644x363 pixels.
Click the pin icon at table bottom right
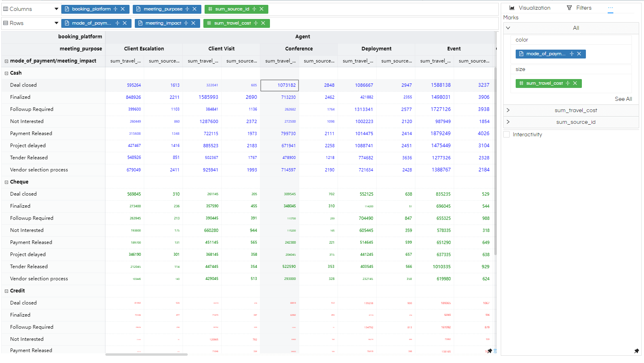tap(490, 351)
